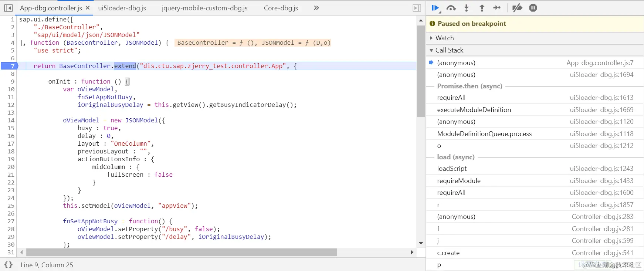The image size is (644, 271).
Task: Resume script execution
Action: 435,8
